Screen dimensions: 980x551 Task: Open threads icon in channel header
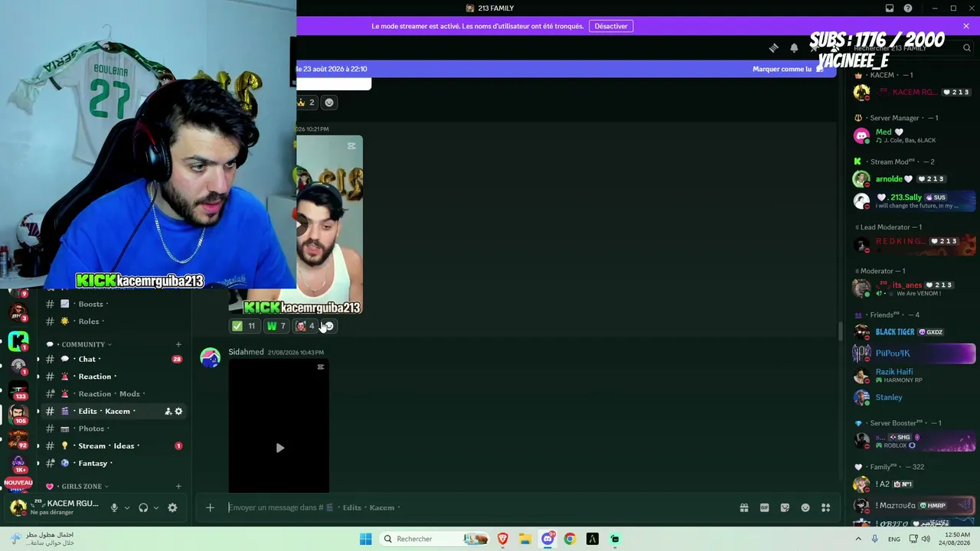point(774,48)
